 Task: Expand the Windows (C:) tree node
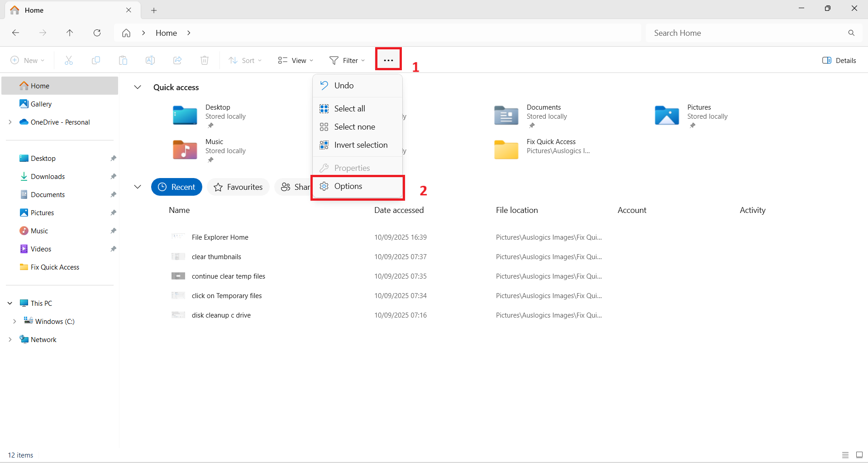(14, 321)
